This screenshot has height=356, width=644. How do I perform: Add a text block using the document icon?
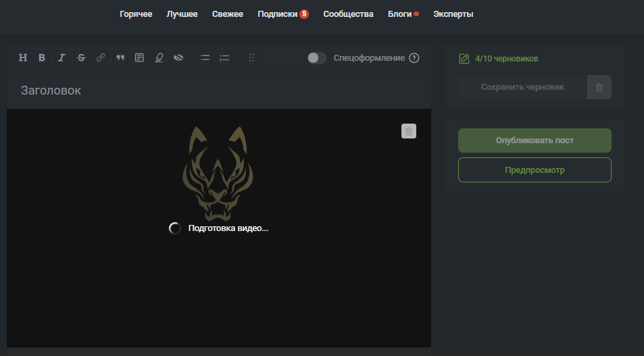(140, 58)
